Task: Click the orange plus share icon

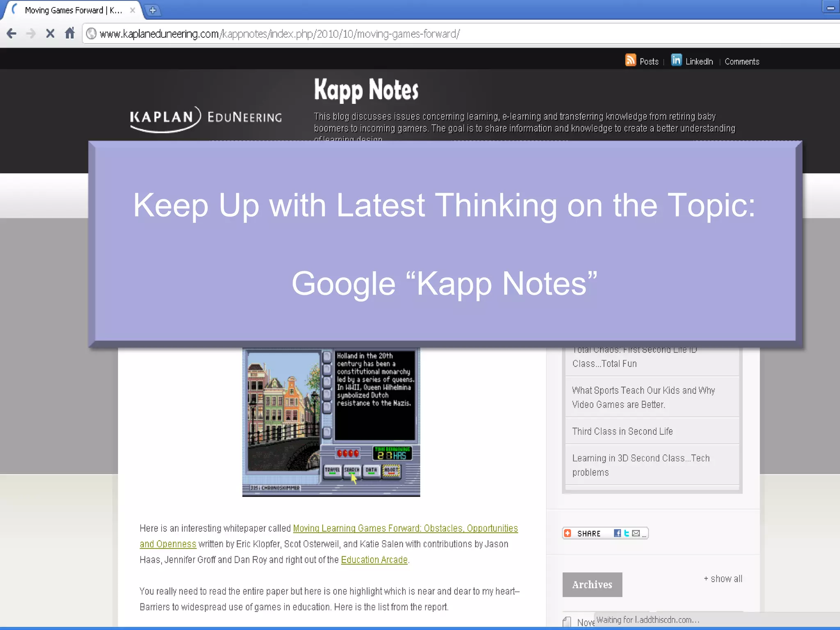Action: [x=568, y=533]
